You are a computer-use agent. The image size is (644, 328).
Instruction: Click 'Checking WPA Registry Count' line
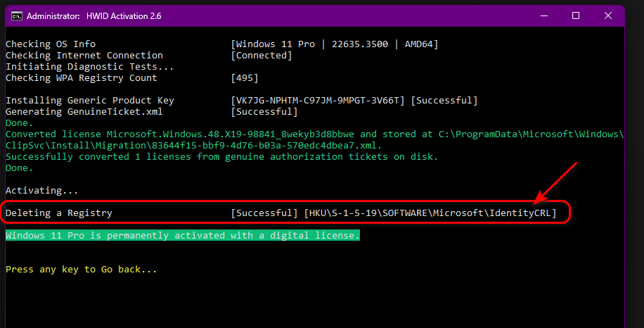pos(82,77)
